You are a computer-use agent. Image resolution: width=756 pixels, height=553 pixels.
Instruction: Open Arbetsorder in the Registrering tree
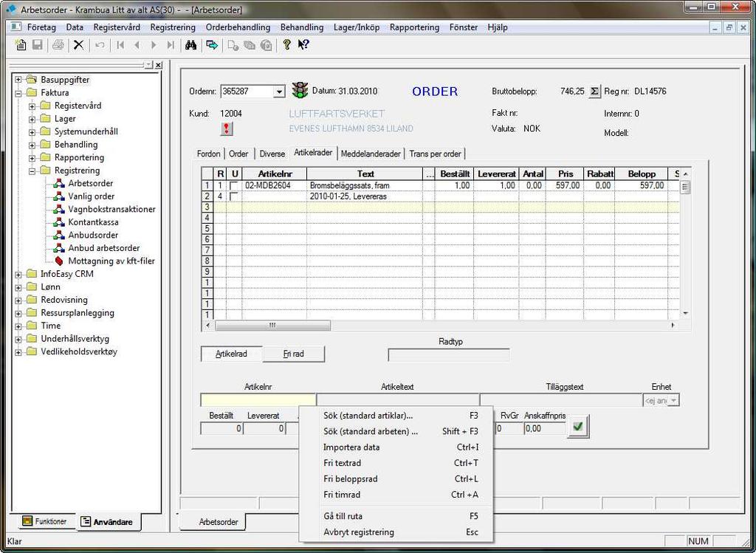pyautogui.click(x=91, y=183)
